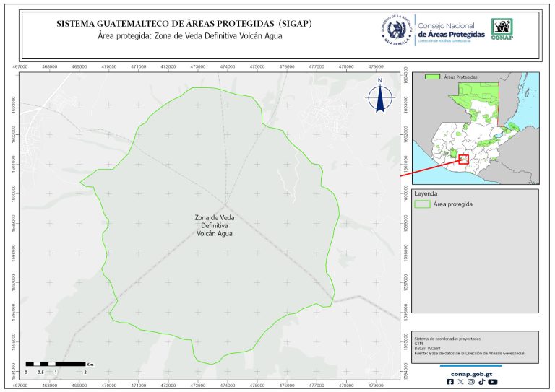Click the red locator box on the inset map

click(463, 159)
